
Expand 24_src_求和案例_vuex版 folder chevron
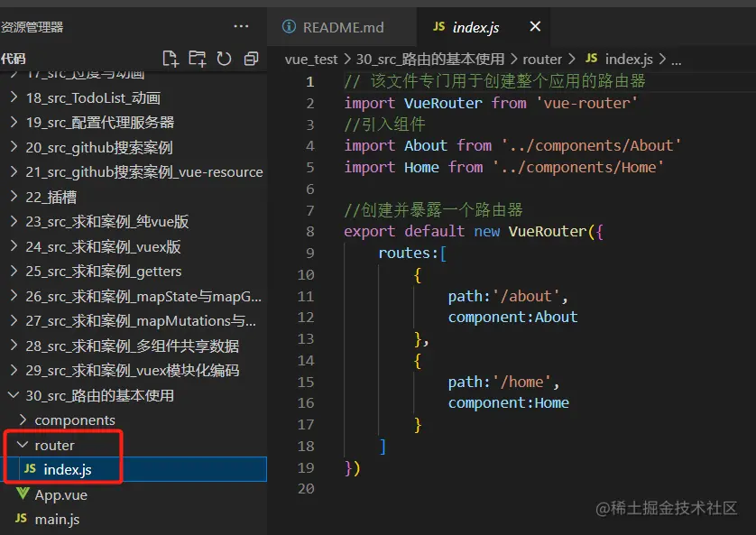(x=14, y=246)
